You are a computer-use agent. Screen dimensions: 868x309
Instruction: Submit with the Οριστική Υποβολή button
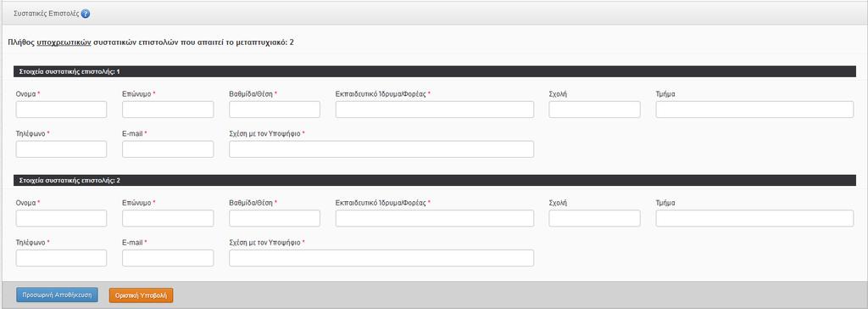[x=142, y=295]
